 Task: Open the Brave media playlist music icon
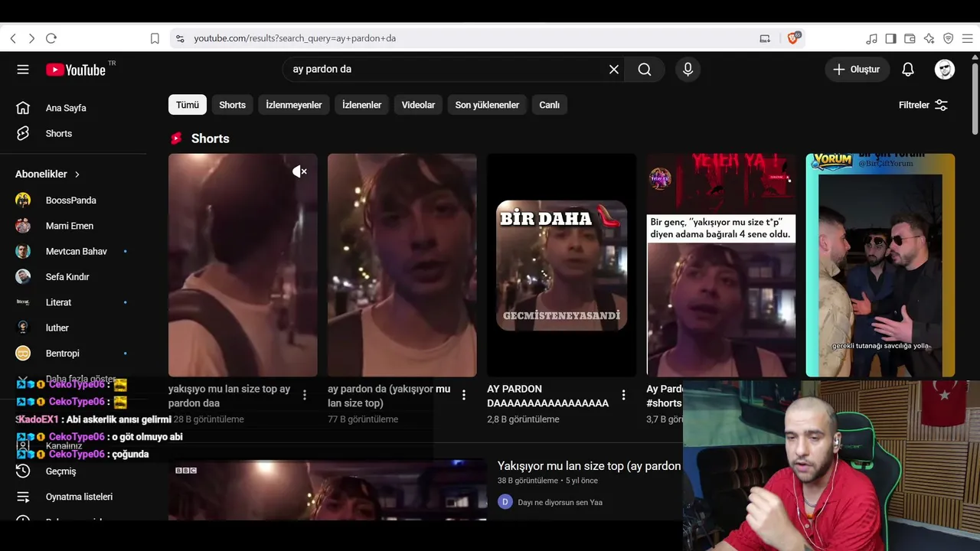coord(871,38)
